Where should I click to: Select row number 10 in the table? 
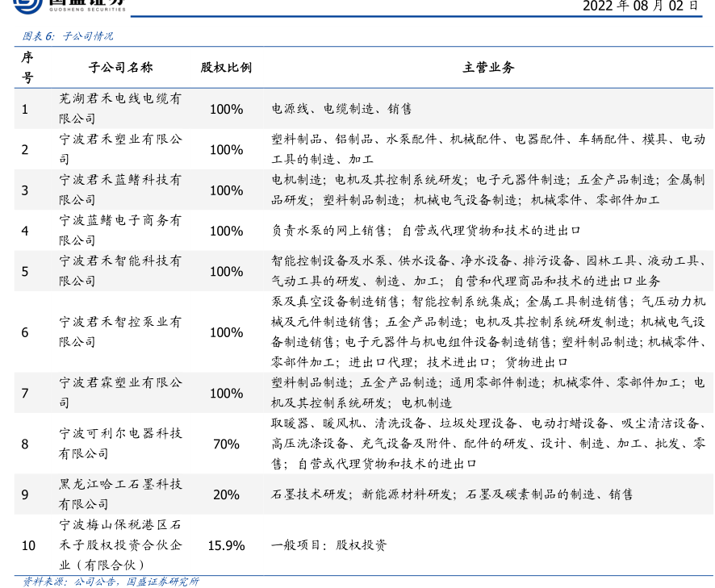[28, 545]
